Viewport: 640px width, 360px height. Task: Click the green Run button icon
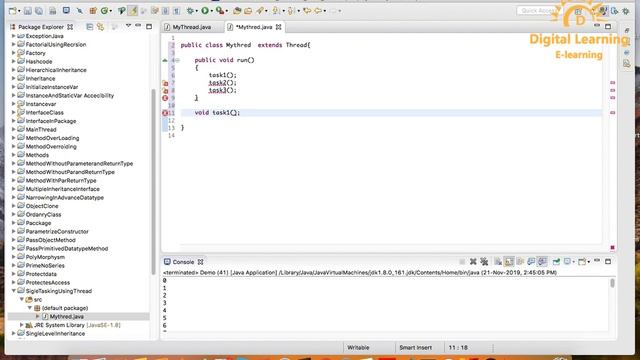click(x=205, y=11)
